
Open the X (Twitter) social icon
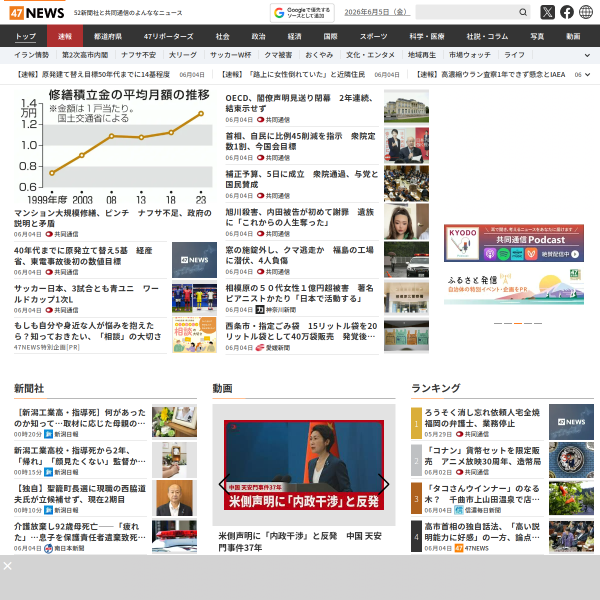[x=547, y=12]
